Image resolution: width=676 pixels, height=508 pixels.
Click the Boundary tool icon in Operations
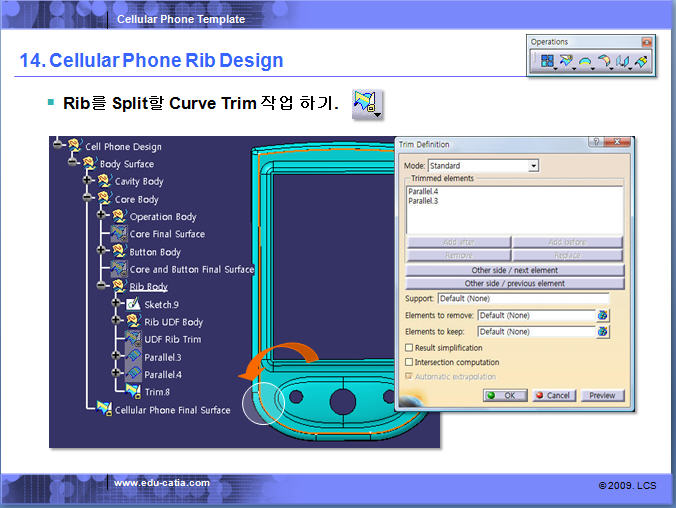(x=585, y=62)
